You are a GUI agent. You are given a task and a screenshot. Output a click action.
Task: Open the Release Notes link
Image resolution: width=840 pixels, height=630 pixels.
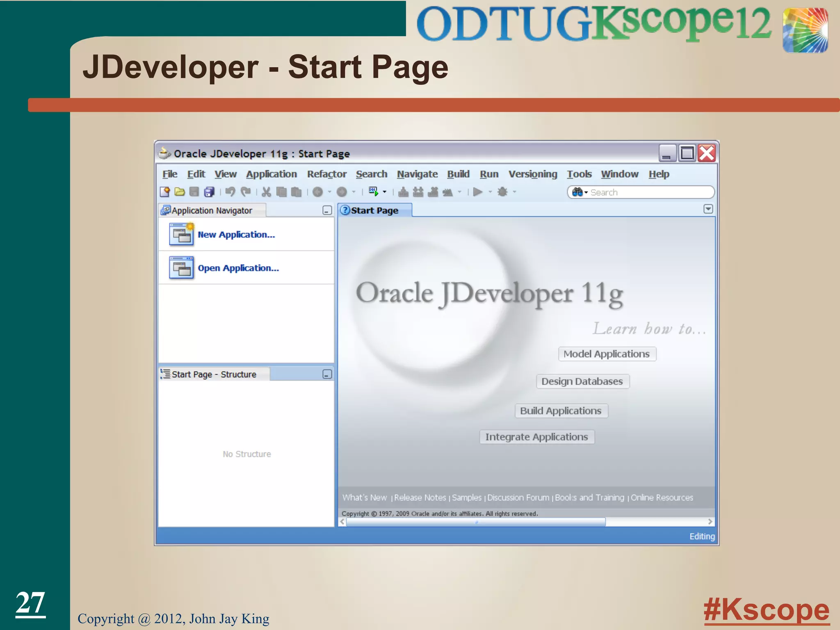[x=420, y=497]
